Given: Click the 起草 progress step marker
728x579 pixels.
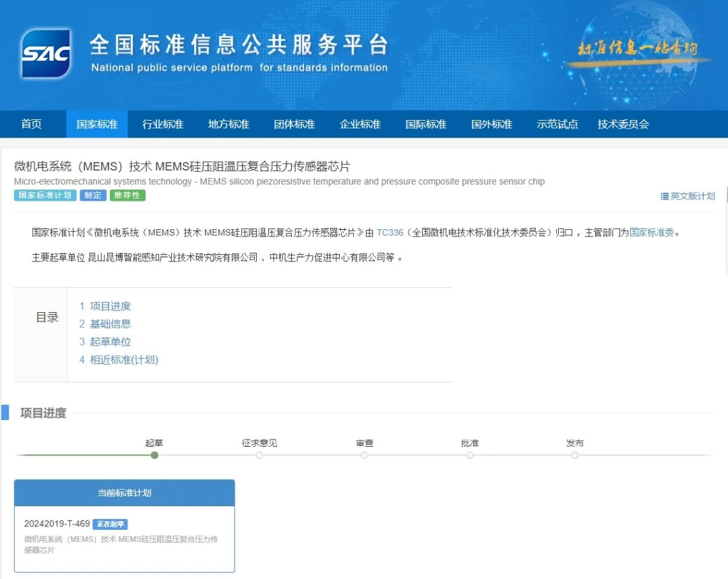Looking at the screenshot, I should pyautogui.click(x=154, y=455).
